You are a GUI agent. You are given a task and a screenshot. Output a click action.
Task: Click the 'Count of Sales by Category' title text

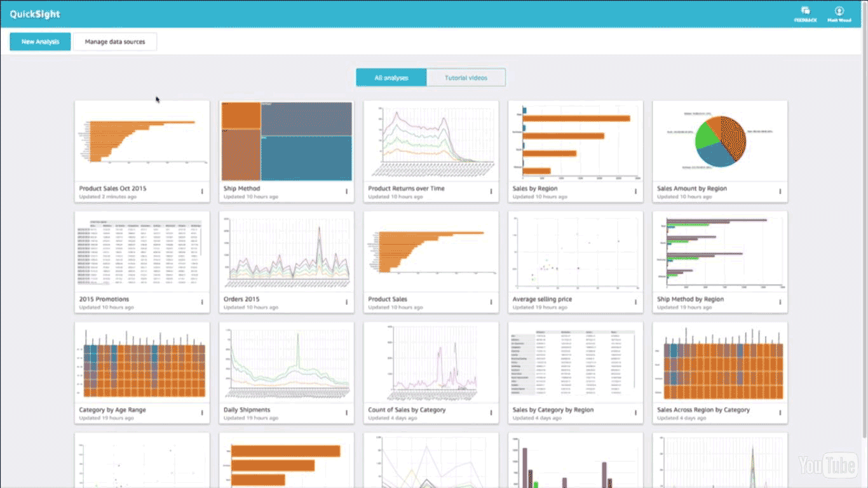[407, 410]
